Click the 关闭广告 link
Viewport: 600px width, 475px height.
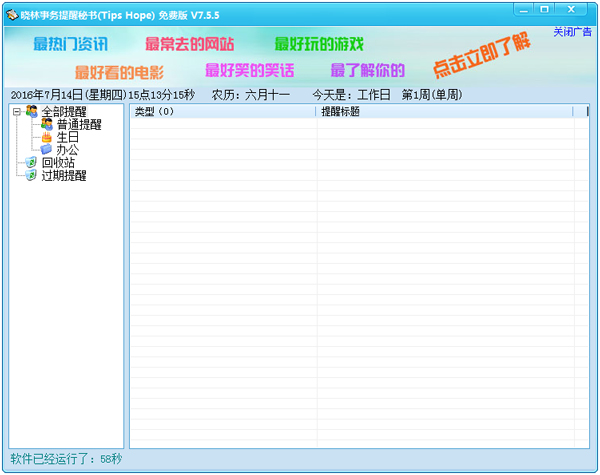pyautogui.click(x=572, y=32)
